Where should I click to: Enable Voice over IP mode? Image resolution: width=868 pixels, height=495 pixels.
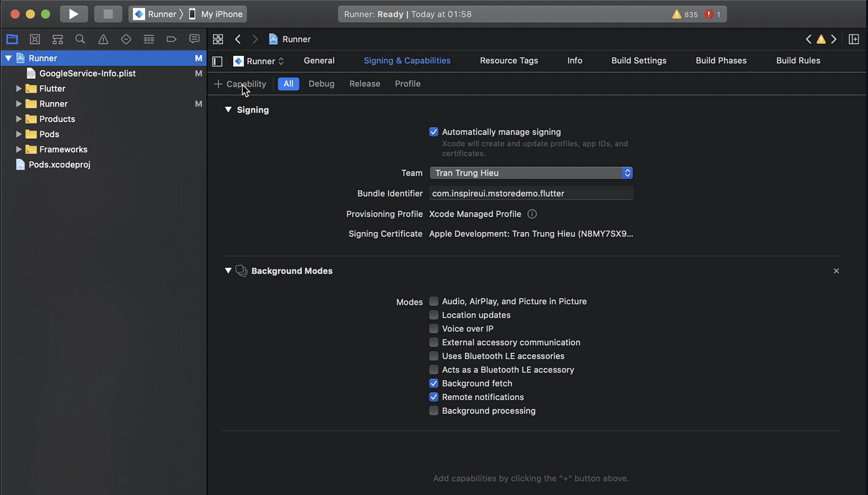(x=433, y=329)
